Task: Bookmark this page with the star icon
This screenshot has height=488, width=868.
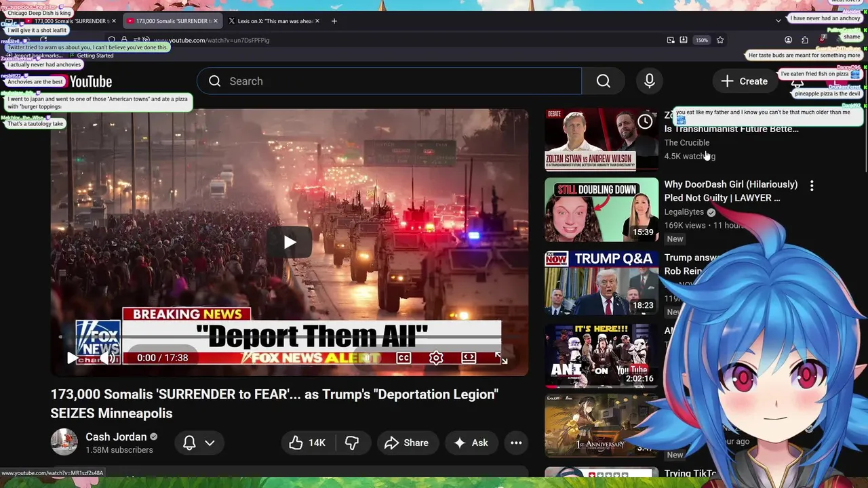Action: click(720, 40)
